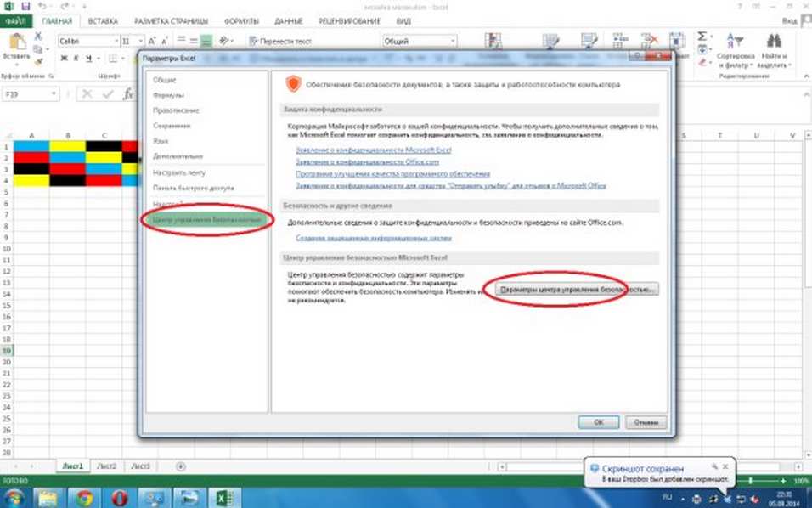
Task: Expand the number format dropdown
Action: click(x=453, y=41)
